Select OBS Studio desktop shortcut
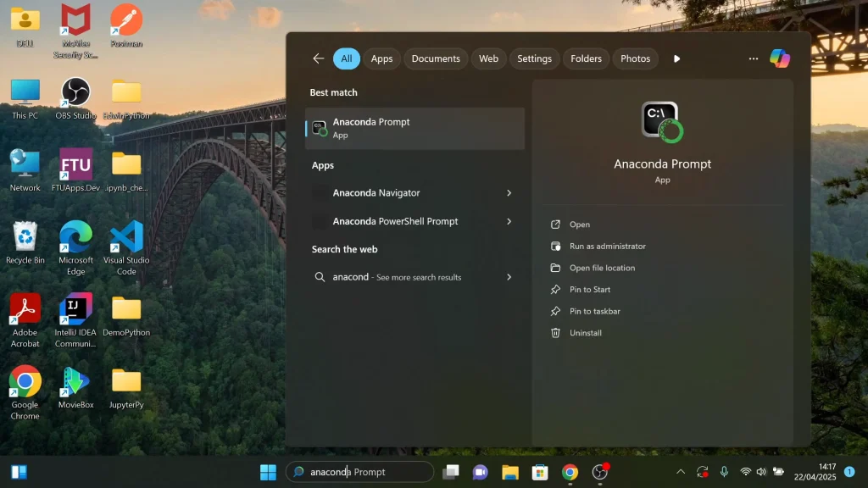The height and width of the screenshot is (488, 868). [x=75, y=98]
